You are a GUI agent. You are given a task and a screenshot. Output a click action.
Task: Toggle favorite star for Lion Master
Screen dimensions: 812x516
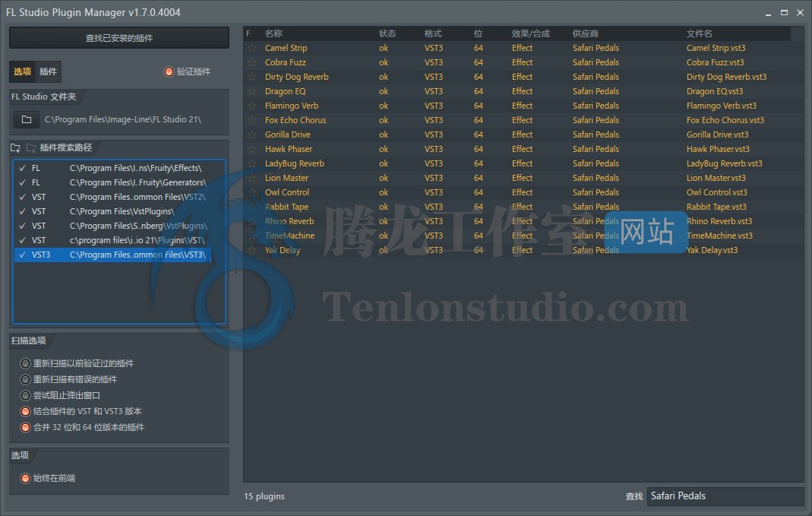tap(251, 179)
